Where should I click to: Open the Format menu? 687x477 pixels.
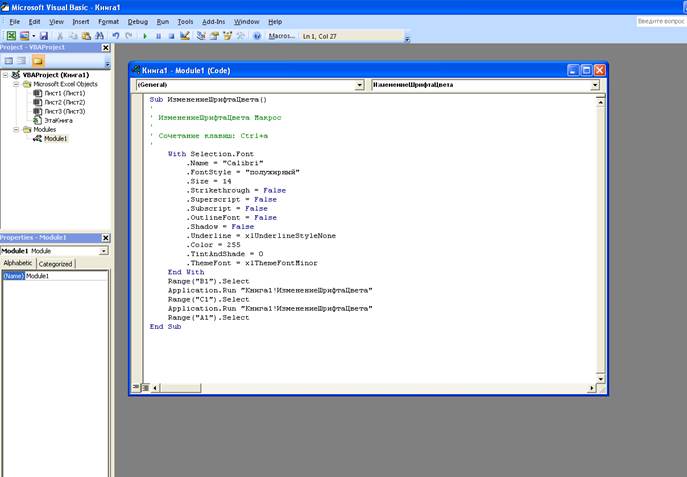(x=108, y=21)
